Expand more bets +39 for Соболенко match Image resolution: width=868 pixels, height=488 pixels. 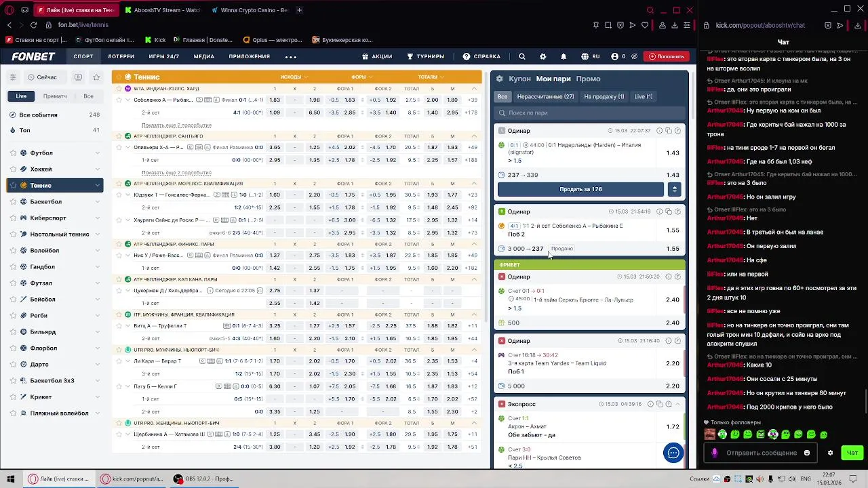[472, 100]
